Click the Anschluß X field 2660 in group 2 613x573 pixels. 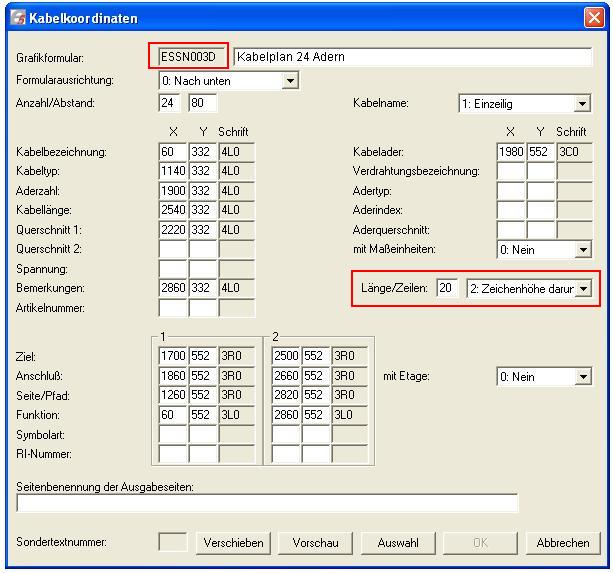[286, 376]
